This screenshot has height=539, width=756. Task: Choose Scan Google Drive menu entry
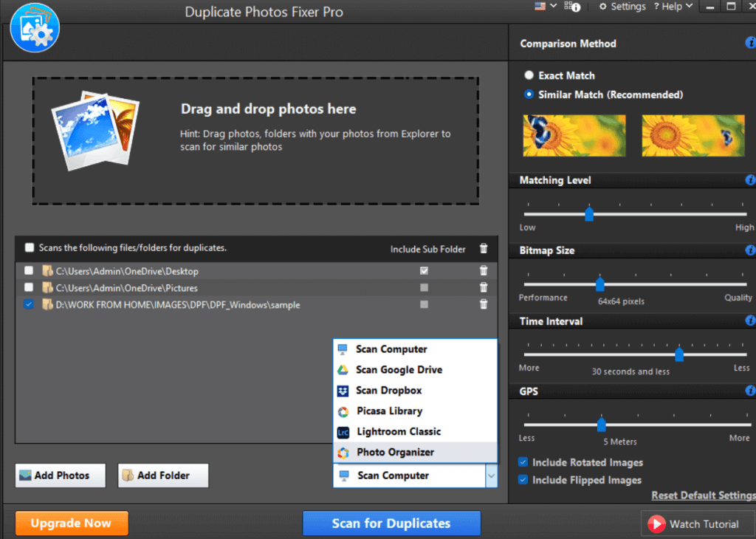click(x=415, y=370)
